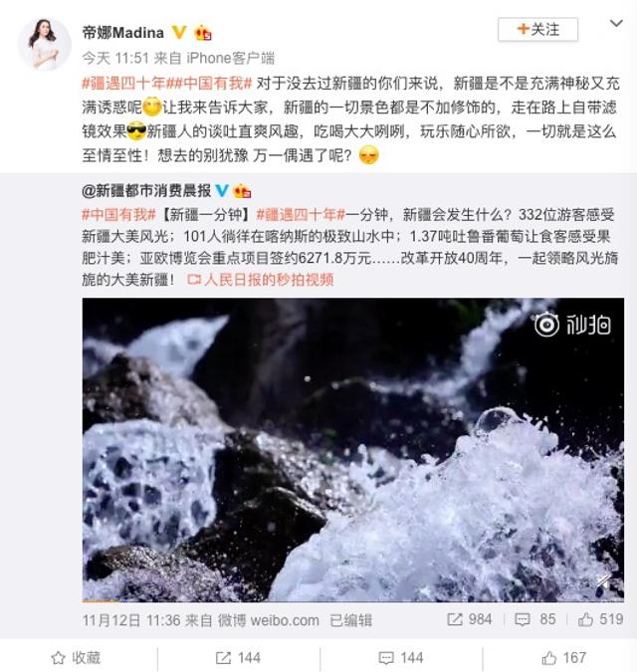
Task: Like the original post with 519 likes
Action: point(600,619)
